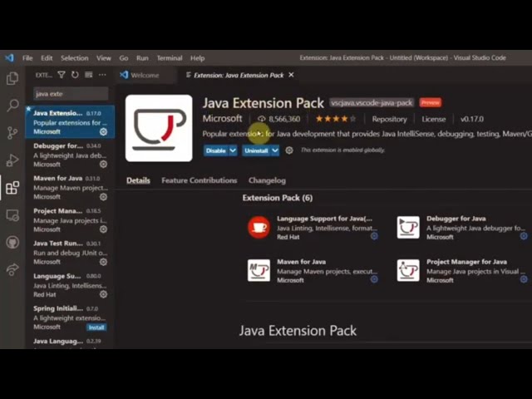Switch to Feature Contributions tab
This screenshot has height=399, width=532.
coord(199,180)
